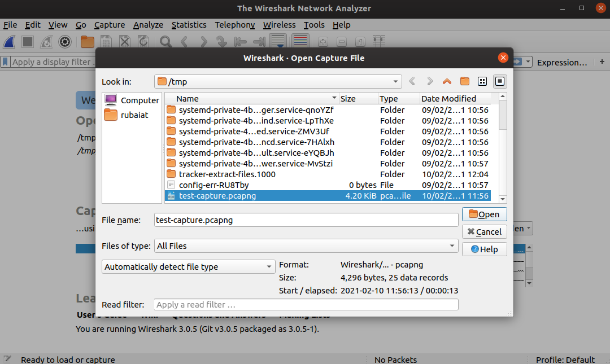The height and width of the screenshot is (364, 610).
Task: Open the Capture menu
Action: (109, 25)
